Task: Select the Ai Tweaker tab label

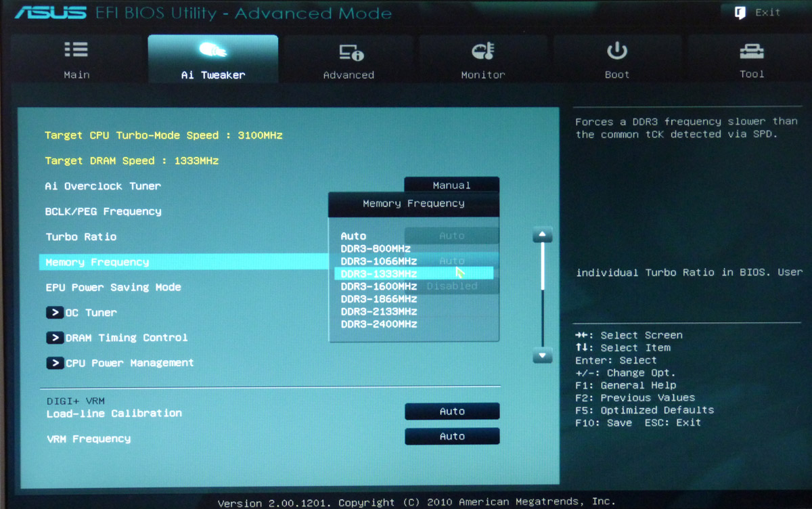Action: coord(213,75)
